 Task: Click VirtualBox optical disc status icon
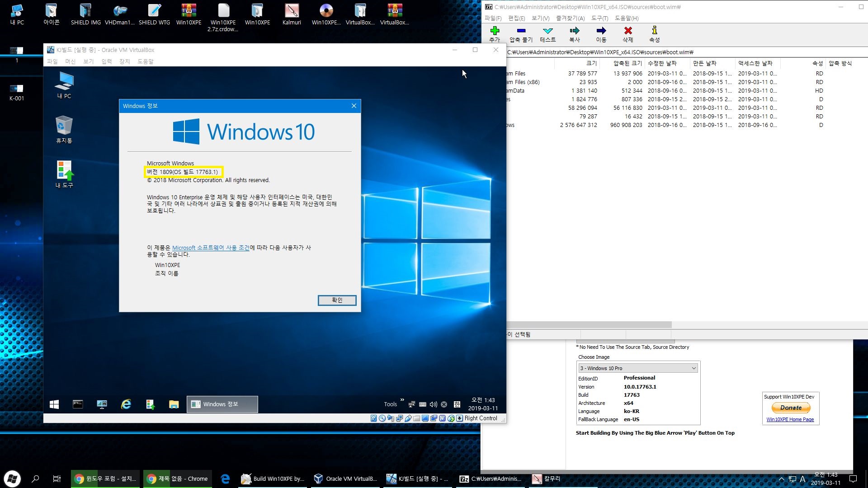382,418
